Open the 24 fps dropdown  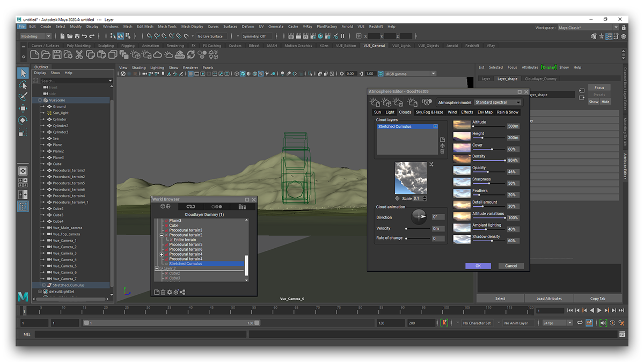pos(557,323)
